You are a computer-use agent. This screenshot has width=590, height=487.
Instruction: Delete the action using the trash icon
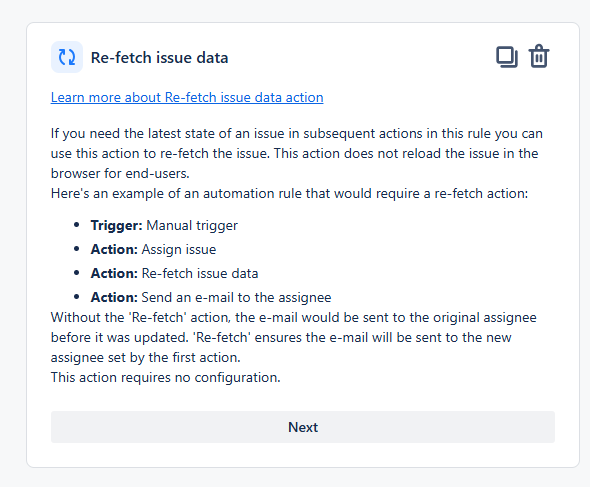[539, 56]
